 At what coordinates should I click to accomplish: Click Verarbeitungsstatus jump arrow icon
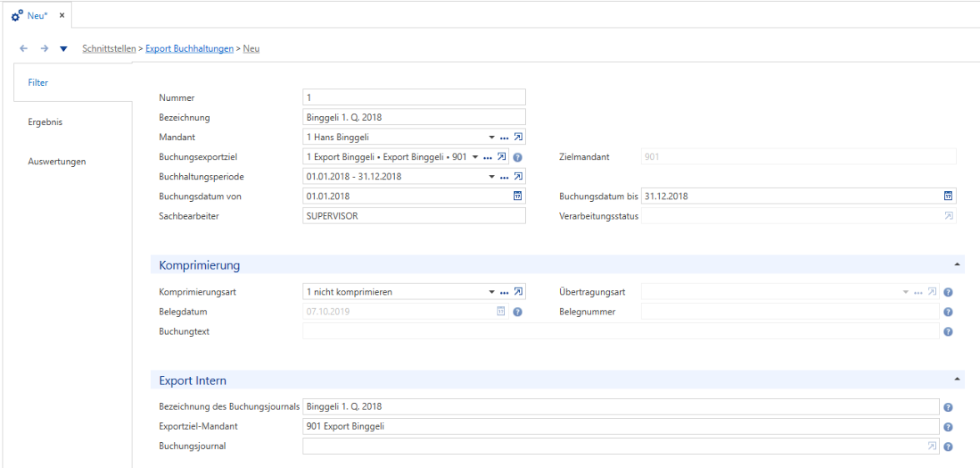coord(948,216)
